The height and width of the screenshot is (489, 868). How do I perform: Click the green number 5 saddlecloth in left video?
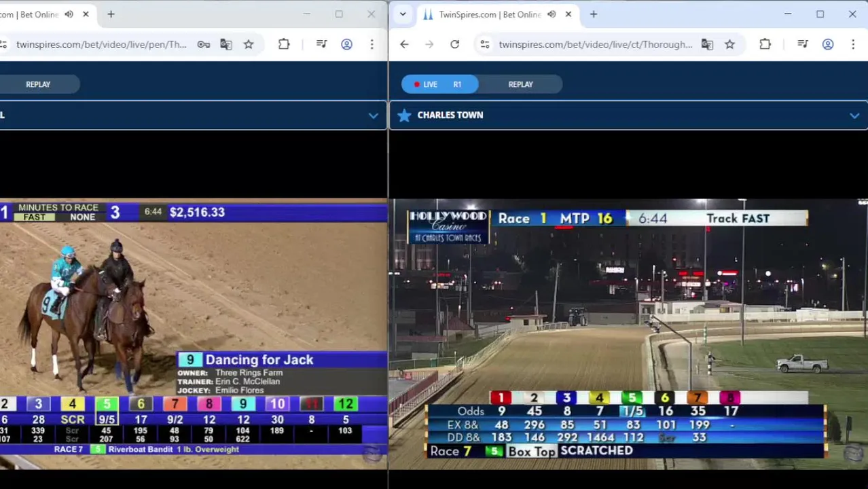coord(107,404)
